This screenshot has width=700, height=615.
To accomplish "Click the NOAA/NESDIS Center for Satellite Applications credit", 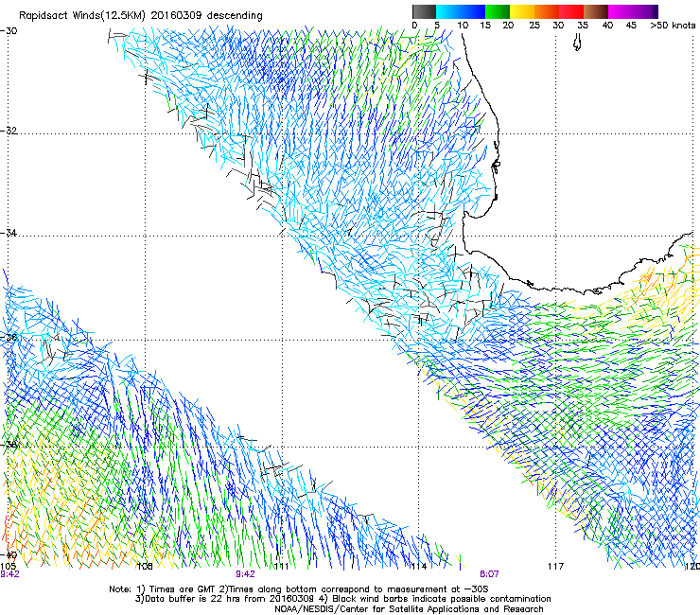I will pyautogui.click(x=409, y=609).
